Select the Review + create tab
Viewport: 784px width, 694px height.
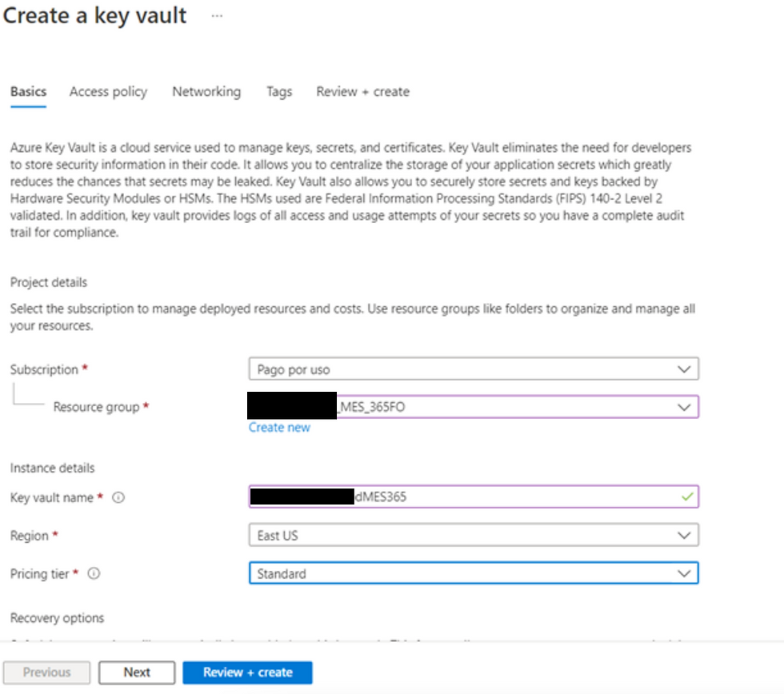click(x=363, y=92)
